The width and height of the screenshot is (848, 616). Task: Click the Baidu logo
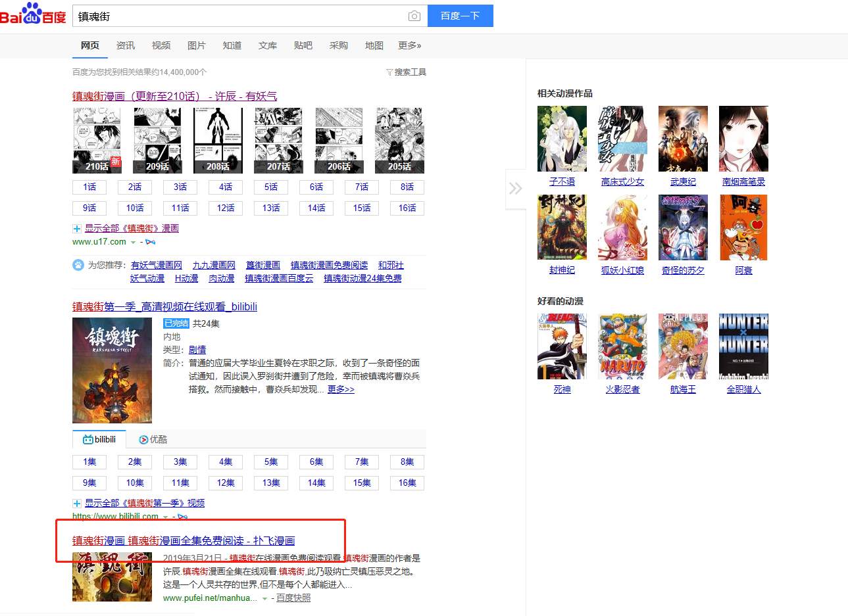pos(33,14)
